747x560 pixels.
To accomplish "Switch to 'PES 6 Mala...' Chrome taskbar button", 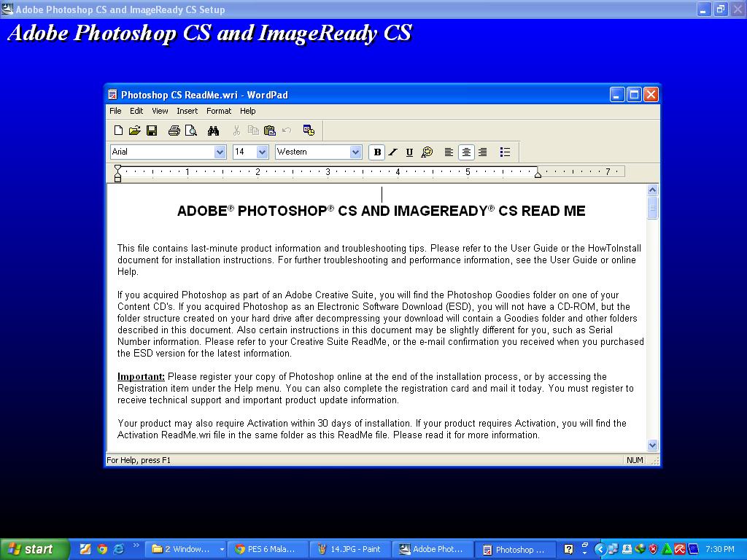I will tap(268, 549).
